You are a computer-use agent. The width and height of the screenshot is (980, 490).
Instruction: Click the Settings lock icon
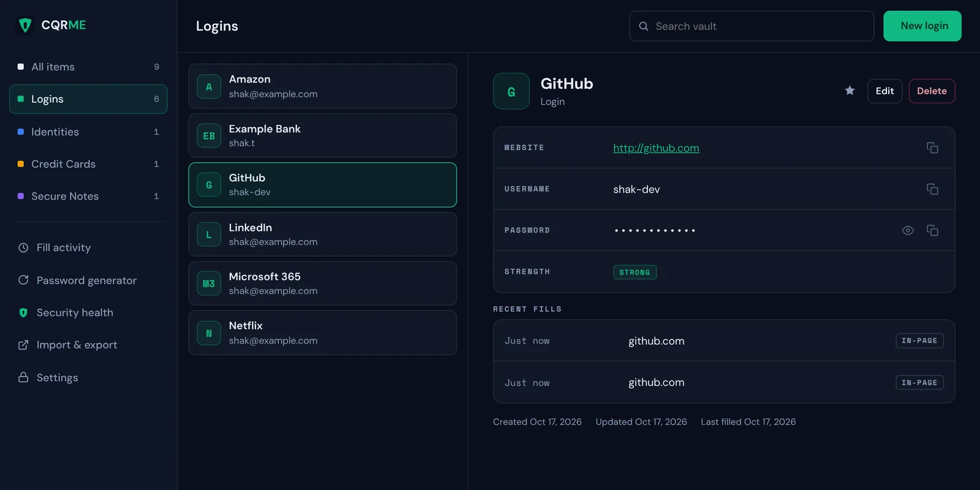click(23, 377)
